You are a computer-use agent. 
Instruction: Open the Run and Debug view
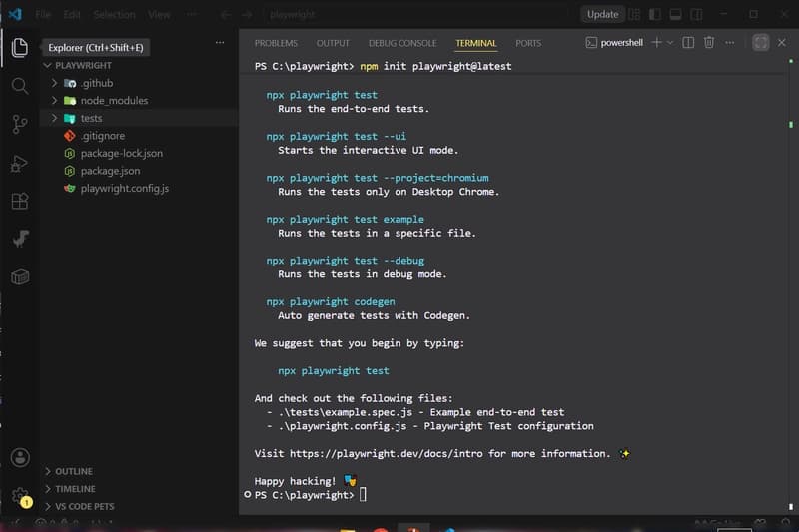pyautogui.click(x=19, y=163)
